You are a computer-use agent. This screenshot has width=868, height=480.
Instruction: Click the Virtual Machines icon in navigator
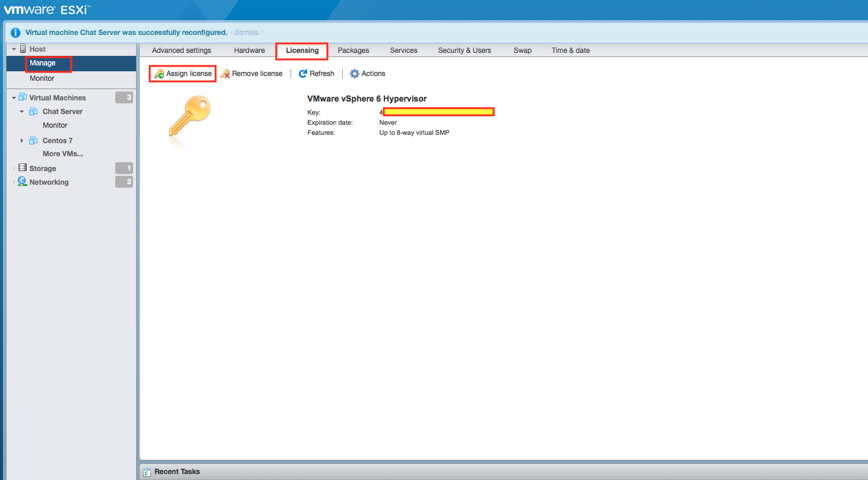coord(23,97)
